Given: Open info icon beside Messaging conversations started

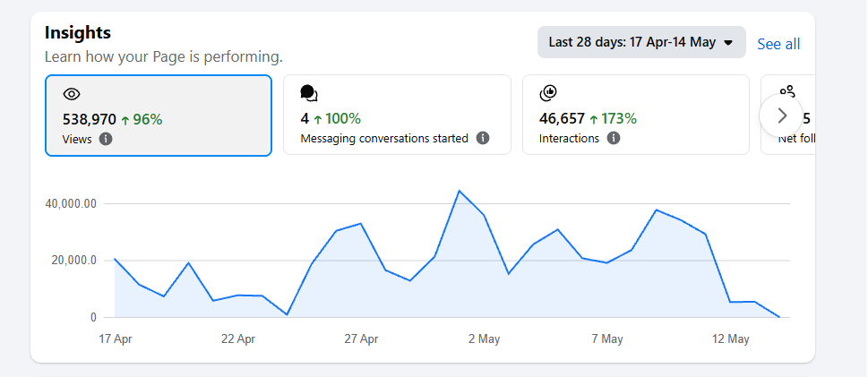Looking at the screenshot, I should (x=483, y=138).
